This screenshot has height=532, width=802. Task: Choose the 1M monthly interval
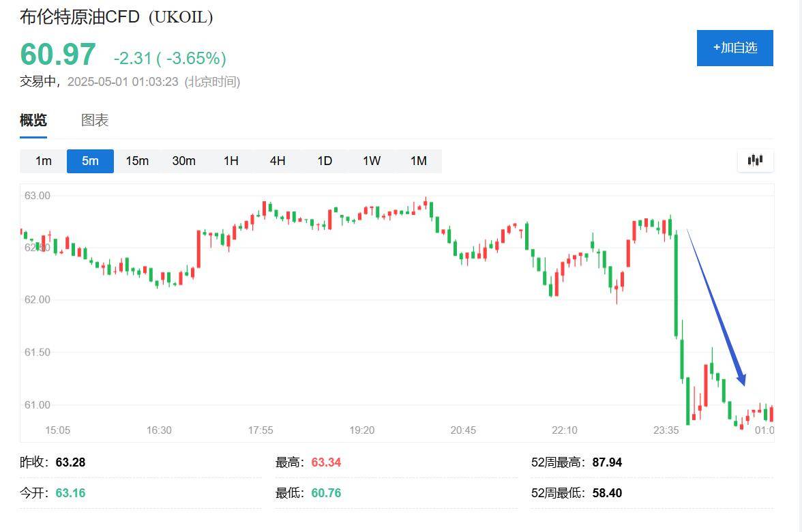point(419,161)
